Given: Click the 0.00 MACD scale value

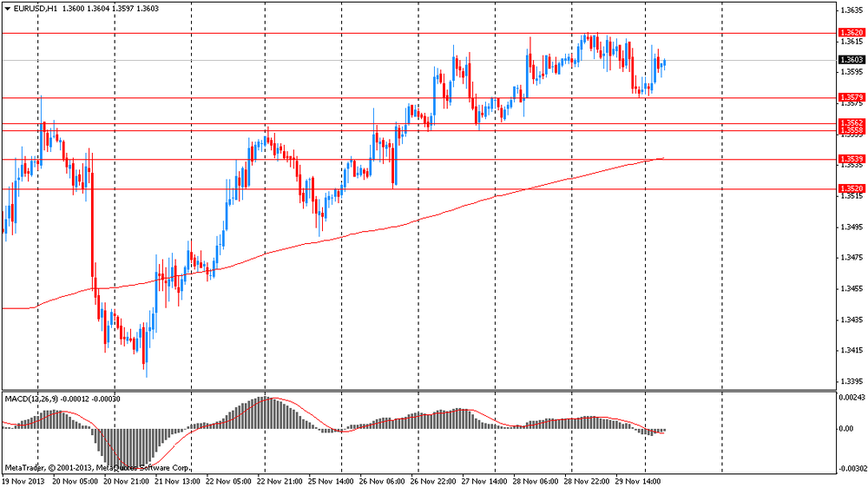Looking at the screenshot, I should click(846, 429).
